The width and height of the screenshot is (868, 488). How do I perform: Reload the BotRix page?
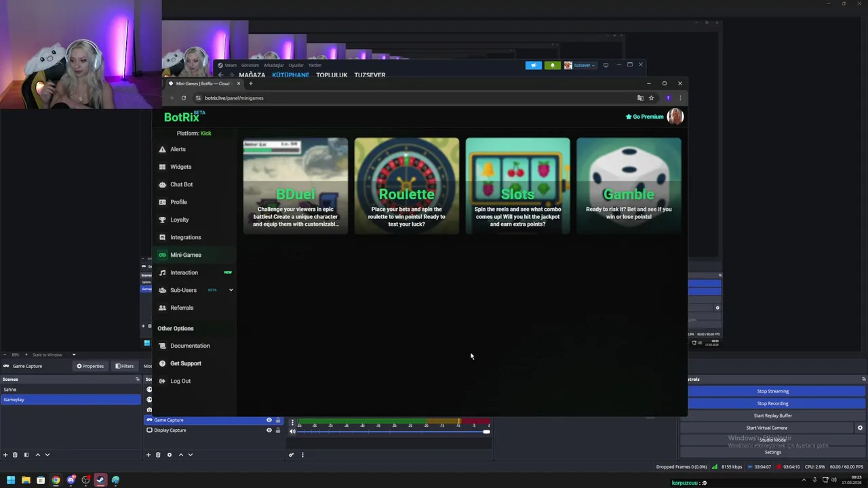click(x=183, y=98)
